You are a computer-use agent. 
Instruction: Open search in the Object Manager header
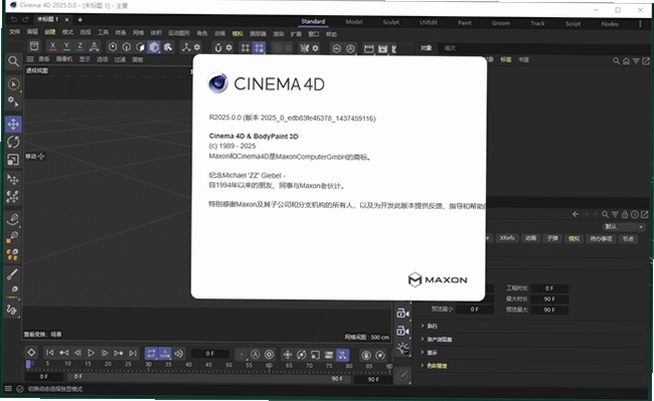[x=616, y=61]
